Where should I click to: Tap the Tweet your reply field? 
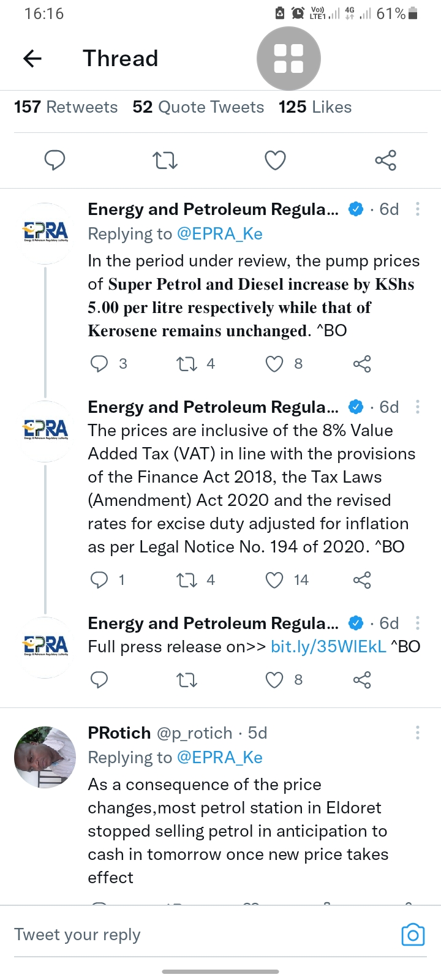click(184, 935)
